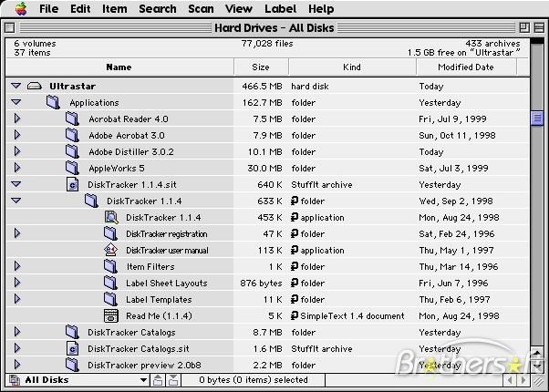
Task: Select the Adobe Distiller 3.0.2 folder icon
Action: point(72,151)
